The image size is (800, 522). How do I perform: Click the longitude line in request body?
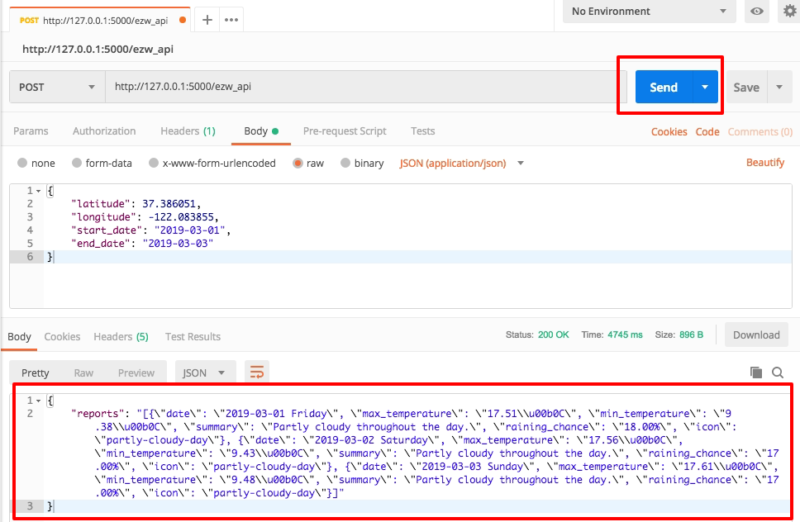[x=145, y=217]
